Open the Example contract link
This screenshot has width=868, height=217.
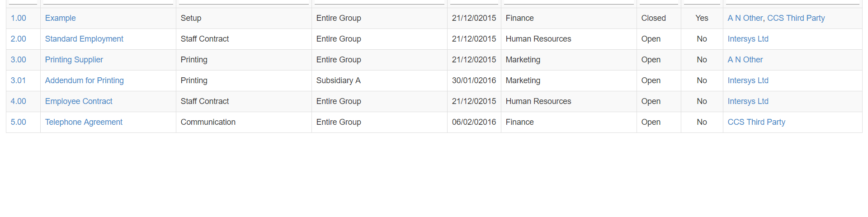(60, 18)
